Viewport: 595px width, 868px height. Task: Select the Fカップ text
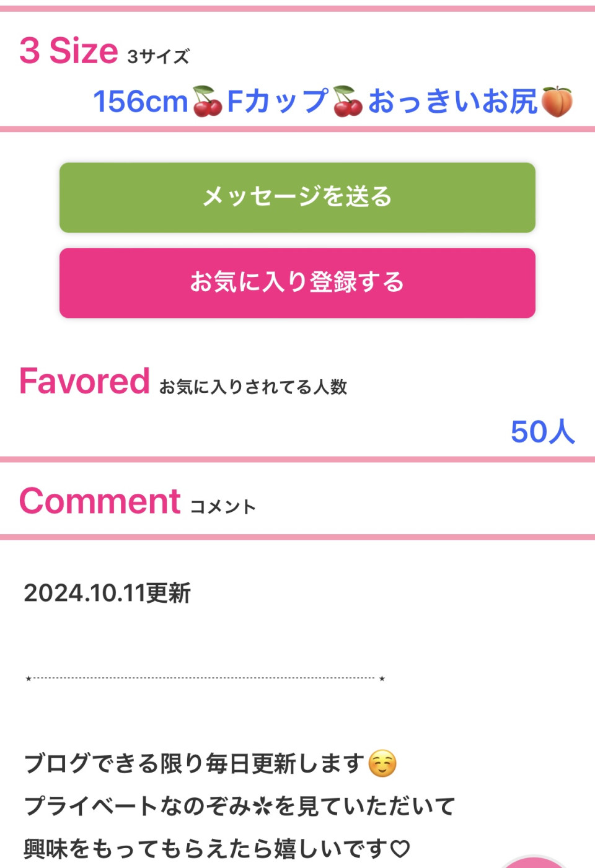[277, 102]
